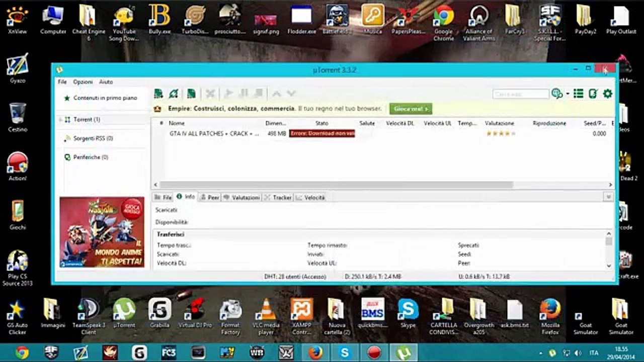Sort by Valutazione column header
644x362 pixels.
[x=500, y=123]
